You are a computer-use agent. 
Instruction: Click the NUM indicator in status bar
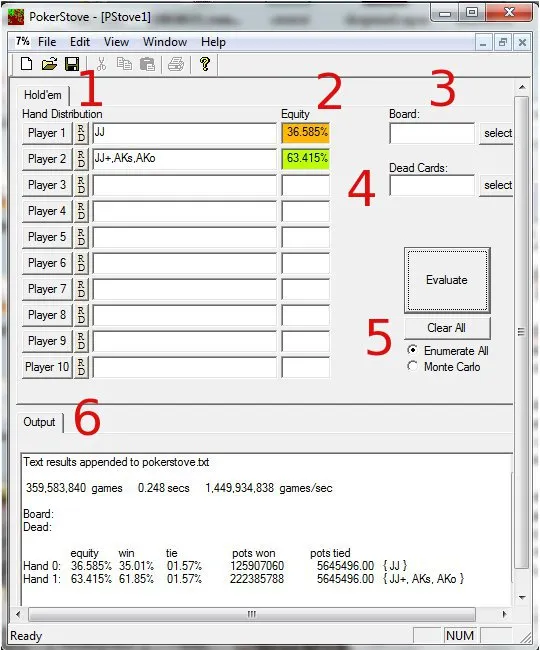tap(460, 635)
